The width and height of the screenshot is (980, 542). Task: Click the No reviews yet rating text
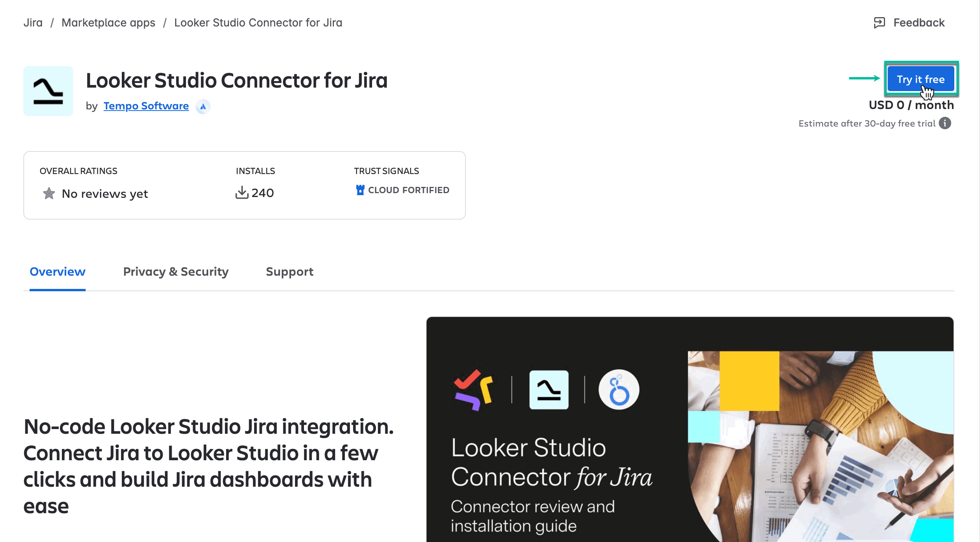[104, 193]
